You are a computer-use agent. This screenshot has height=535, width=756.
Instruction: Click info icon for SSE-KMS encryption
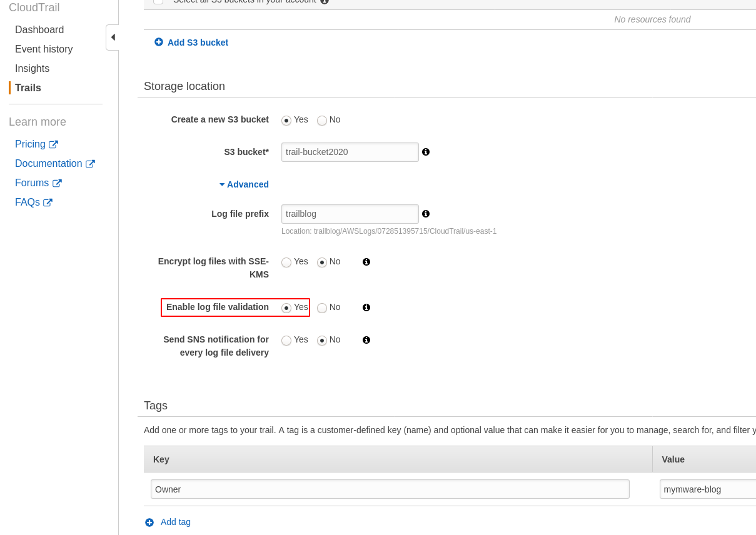(366, 262)
